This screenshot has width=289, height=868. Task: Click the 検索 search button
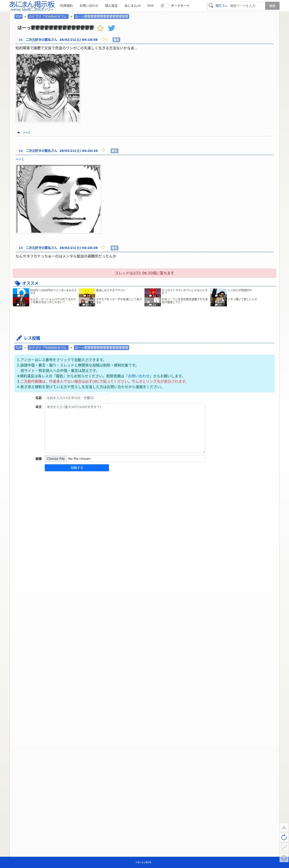pyautogui.click(x=272, y=6)
